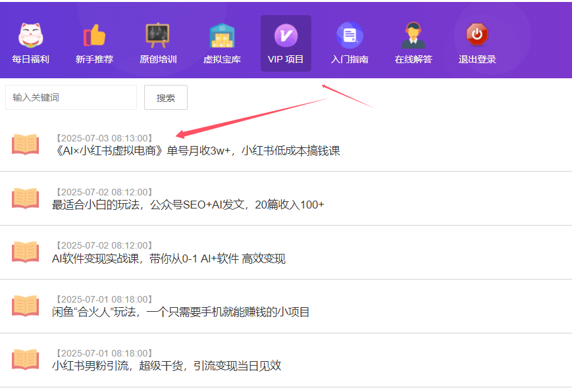Click the chalkboard 原创培训 icon
The image size is (572, 392).
point(157,36)
